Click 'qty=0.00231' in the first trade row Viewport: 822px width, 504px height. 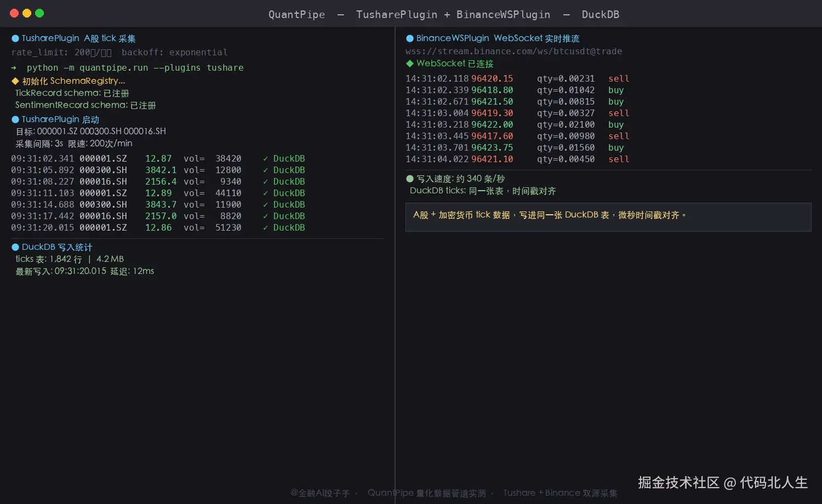(566, 79)
